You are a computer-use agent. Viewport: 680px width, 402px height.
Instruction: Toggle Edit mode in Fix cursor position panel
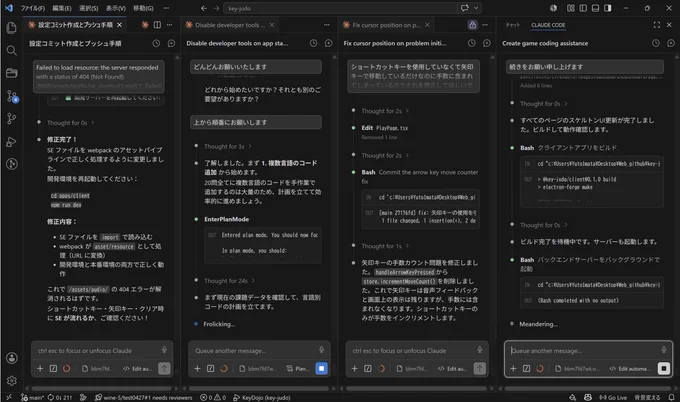[452, 369]
